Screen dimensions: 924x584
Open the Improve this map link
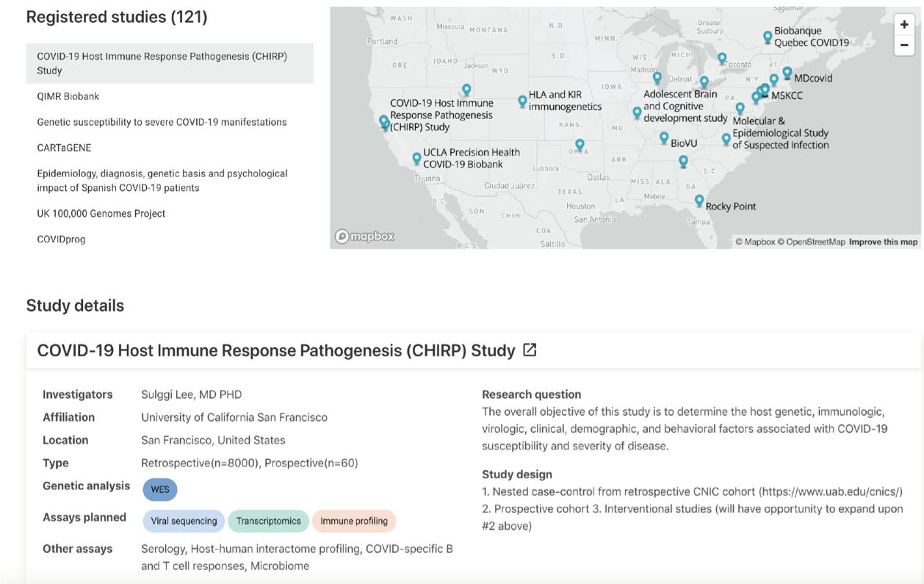point(883,242)
